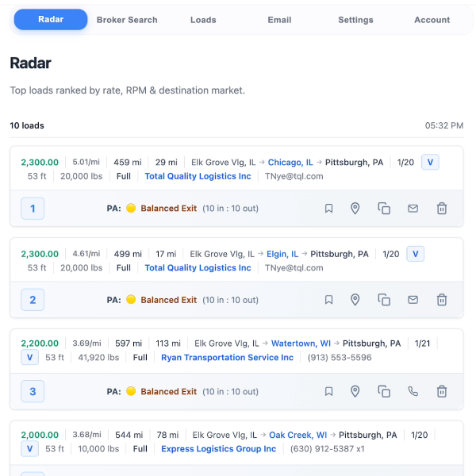Image resolution: width=476 pixels, height=476 pixels.
Task: Bookmark load number 1
Action: (x=328, y=209)
